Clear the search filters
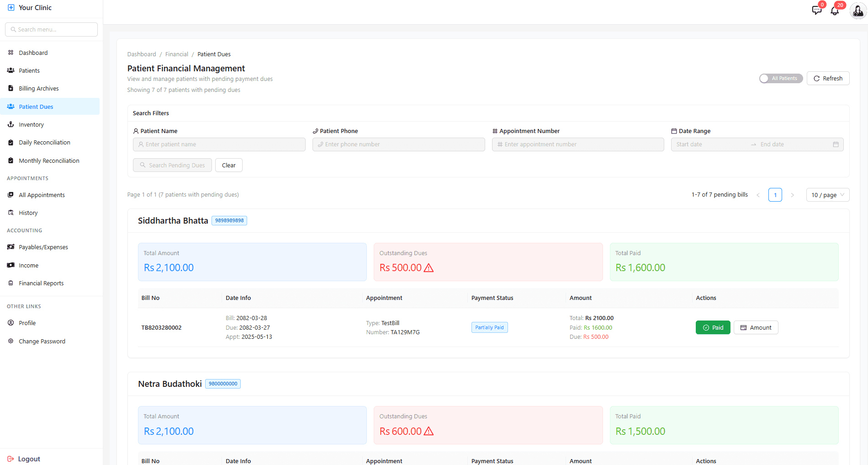This screenshot has height=465, width=868. [x=228, y=165]
